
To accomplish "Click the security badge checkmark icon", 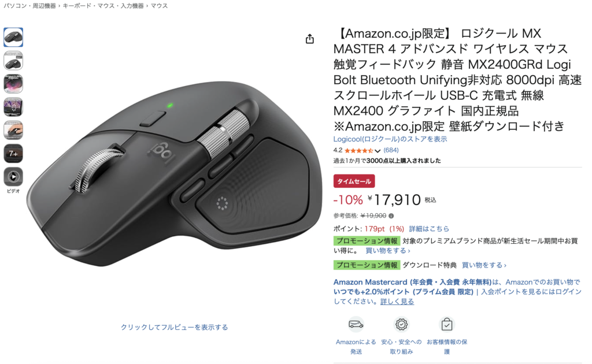I will coord(401,324).
